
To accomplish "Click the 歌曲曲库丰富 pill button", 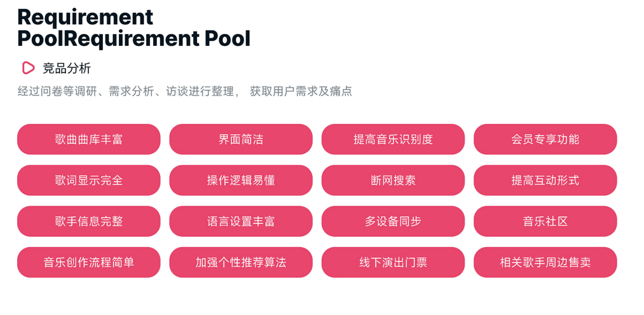I will coord(89,139).
